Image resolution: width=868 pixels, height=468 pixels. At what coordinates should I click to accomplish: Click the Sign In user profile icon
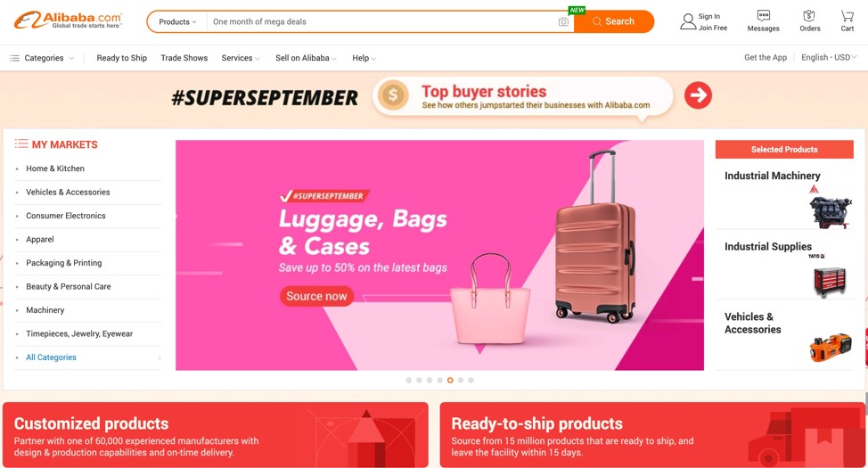(x=688, y=21)
